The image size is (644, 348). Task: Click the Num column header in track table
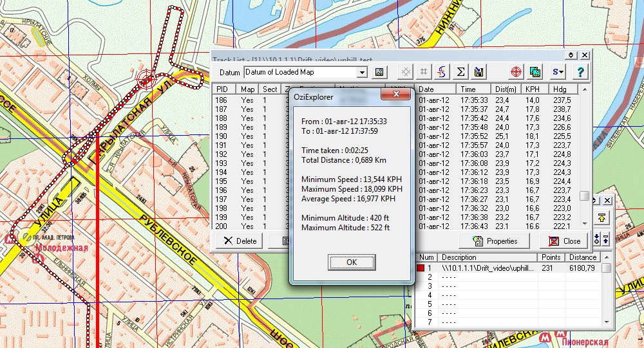coord(427,257)
